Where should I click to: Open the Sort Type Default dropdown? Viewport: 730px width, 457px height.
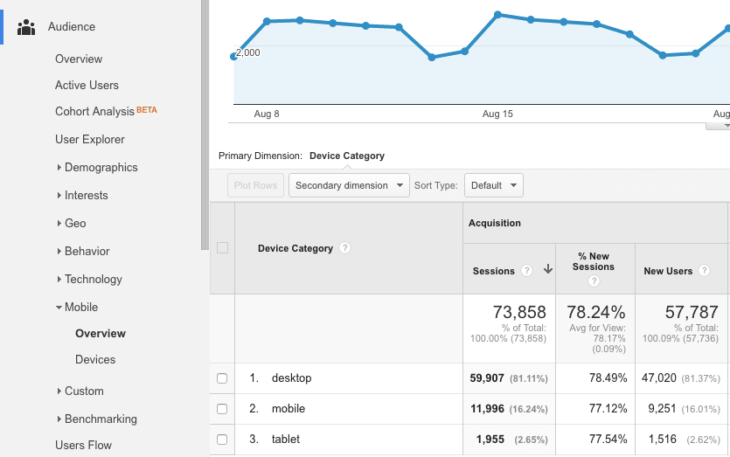pyautogui.click(x=493, y=185)
